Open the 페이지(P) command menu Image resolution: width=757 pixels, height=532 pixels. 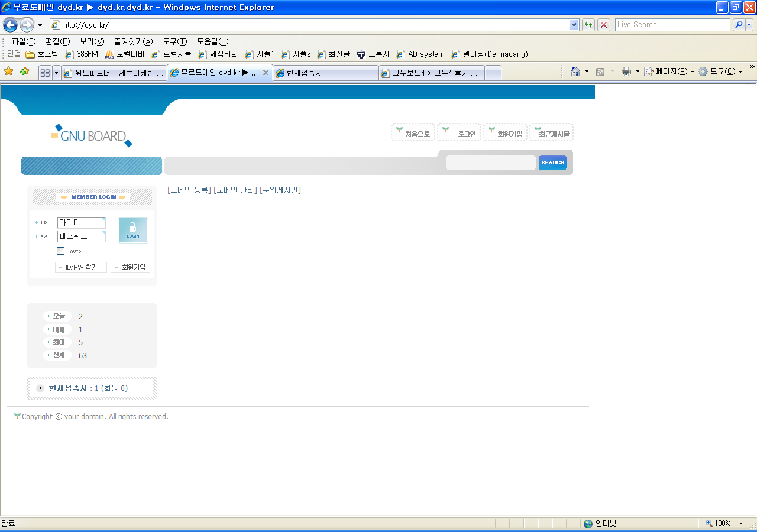coord(669,72)
